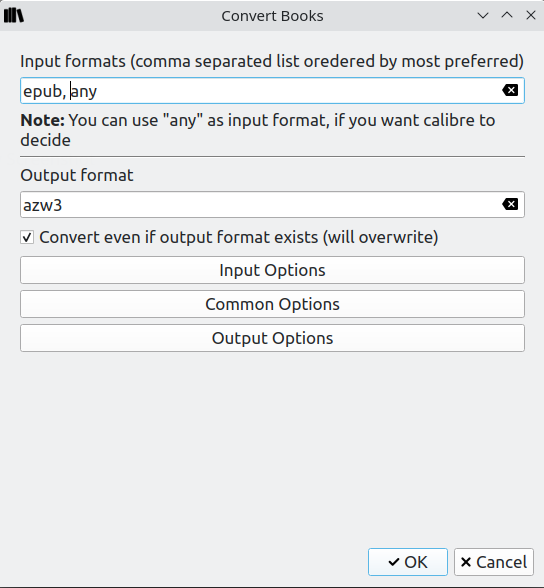The width and height of the screenshot is (544, 588).
Task: Click the downward chevron in the title bar
Action: 483,15
